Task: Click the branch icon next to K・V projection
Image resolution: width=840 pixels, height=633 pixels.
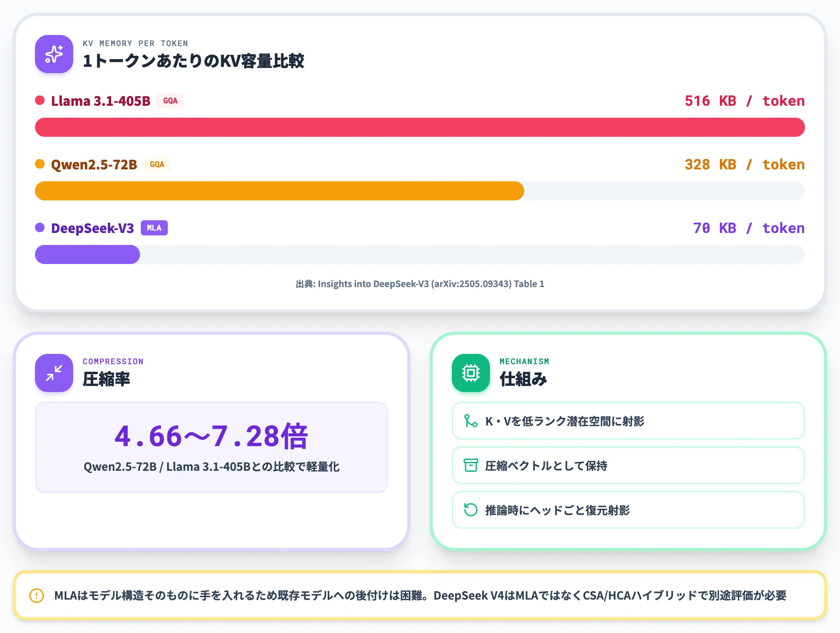Action: pos(471,421)
